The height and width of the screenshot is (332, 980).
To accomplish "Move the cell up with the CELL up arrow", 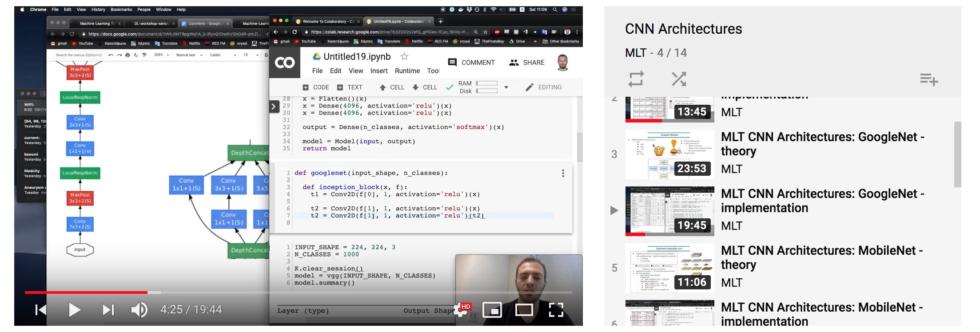I will click(x=391, y=87).
